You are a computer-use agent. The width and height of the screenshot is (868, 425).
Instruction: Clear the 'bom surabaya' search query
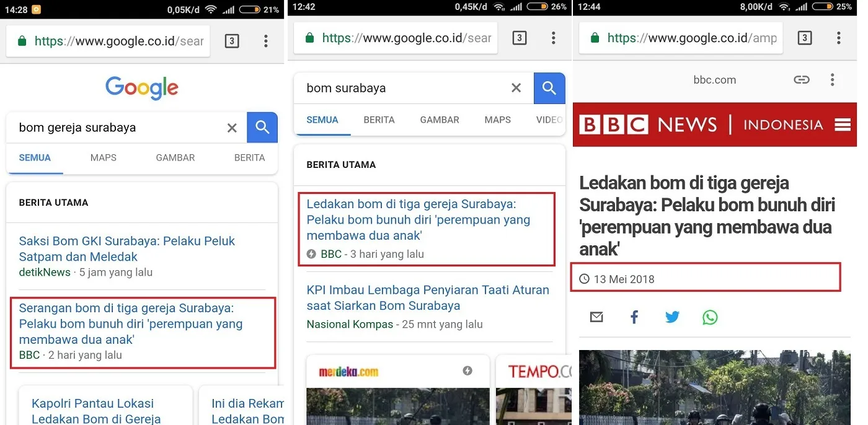tap(516, 88)
